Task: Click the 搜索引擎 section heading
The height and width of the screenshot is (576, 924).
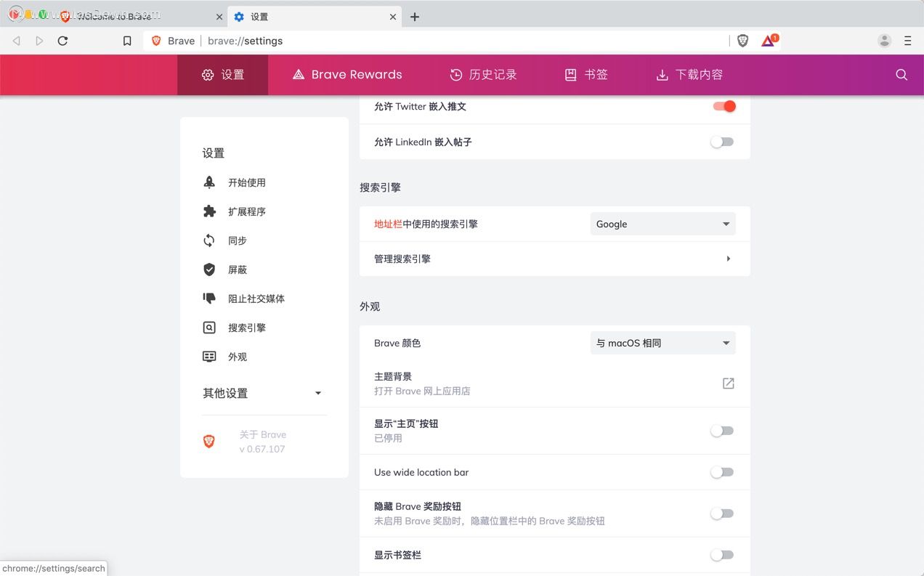Action: click(x=380, y=187)
